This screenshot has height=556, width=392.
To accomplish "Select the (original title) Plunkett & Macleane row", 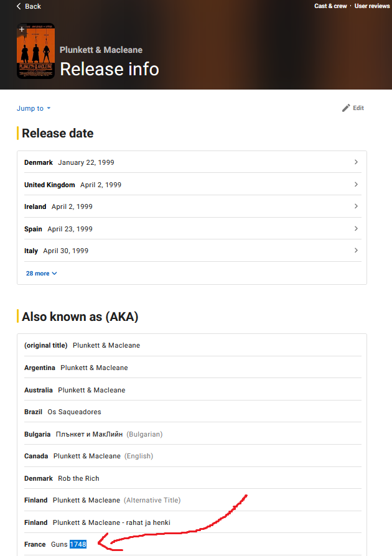I will (x=193, y=345).
